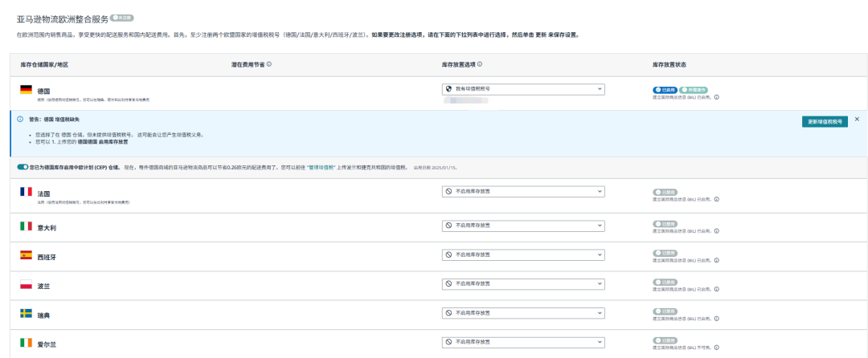Viewport: 868px width, 358px height.
Task: Open the France inventory placement dropdown
Action: point(523,192)
